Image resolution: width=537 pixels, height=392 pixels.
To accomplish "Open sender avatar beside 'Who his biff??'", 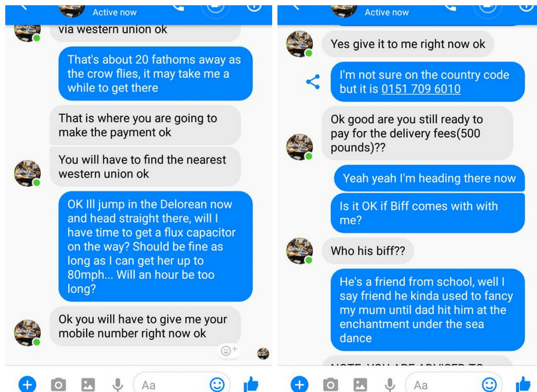I will point(299,251).
